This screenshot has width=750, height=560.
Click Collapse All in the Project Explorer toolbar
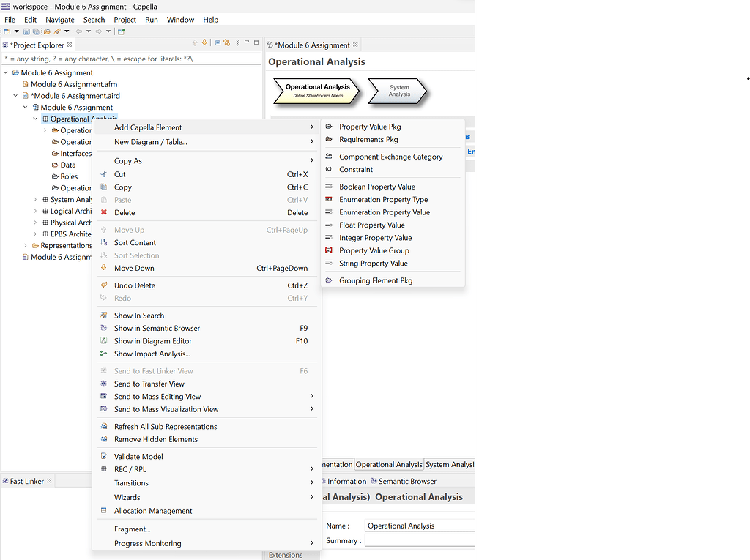[218, 43]
